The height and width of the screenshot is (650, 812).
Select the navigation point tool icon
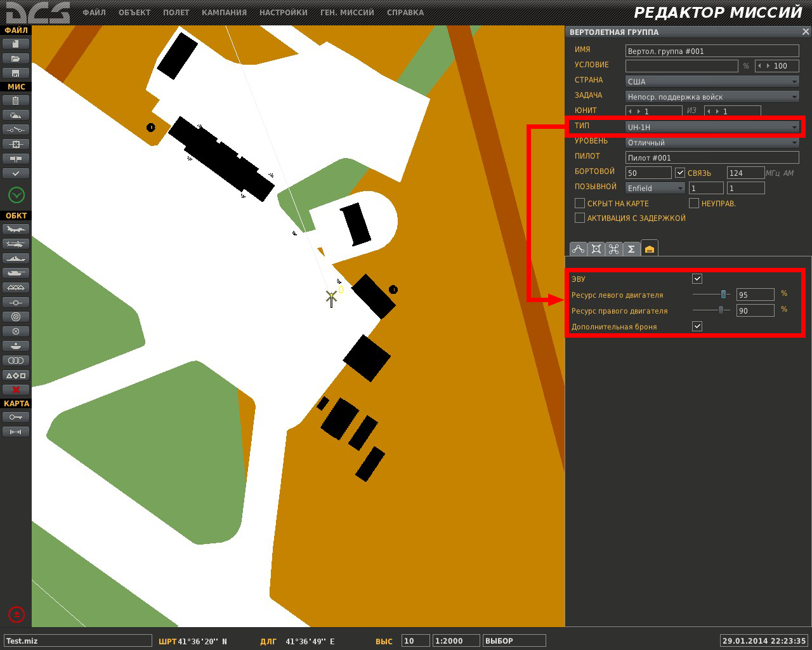point(16,302)
